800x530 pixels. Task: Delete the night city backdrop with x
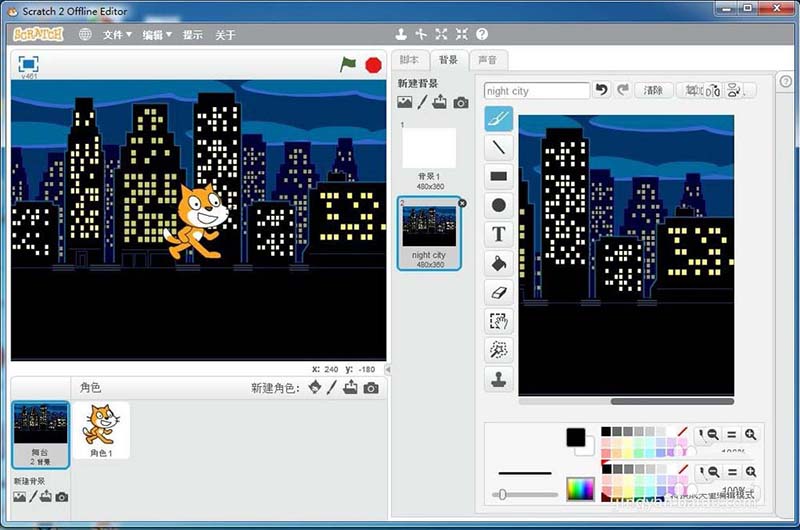tap(462, 203)
